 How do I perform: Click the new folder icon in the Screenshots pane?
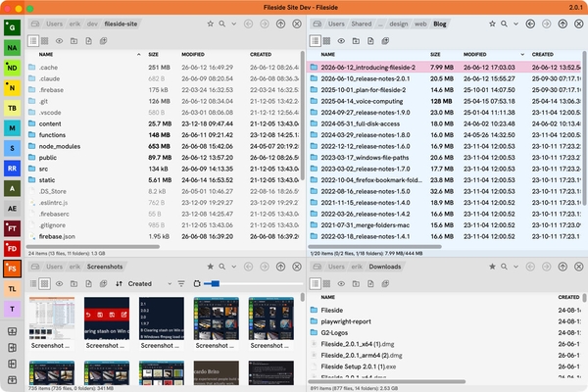(x=73, y=284)
